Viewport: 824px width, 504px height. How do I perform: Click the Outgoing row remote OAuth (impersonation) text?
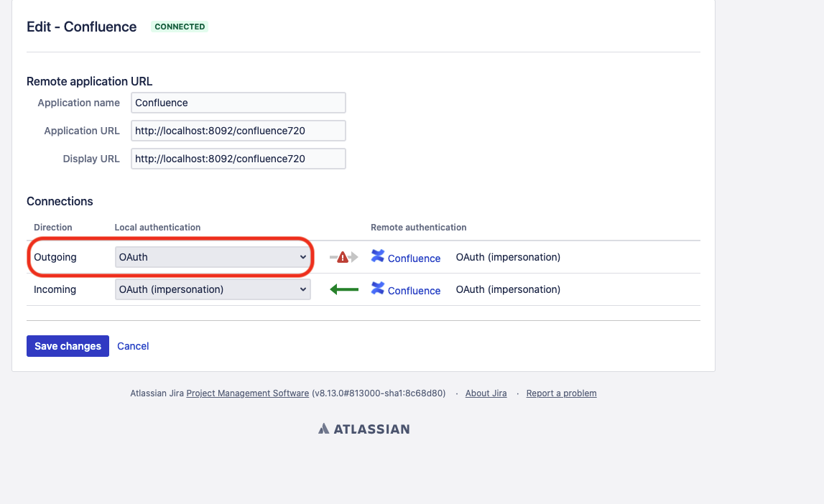pyautogui.click(x=508, y=257)
